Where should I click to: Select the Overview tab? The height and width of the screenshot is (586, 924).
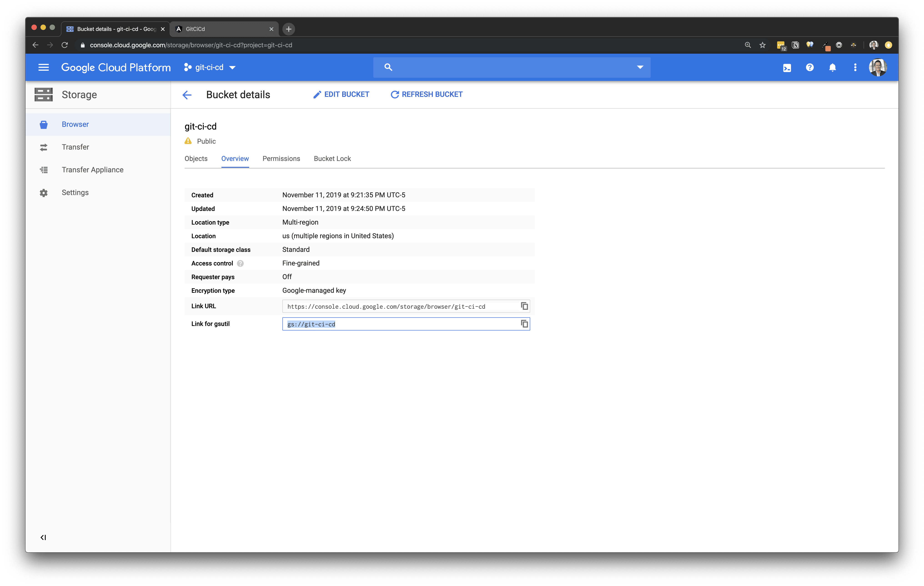pos(235,159)
